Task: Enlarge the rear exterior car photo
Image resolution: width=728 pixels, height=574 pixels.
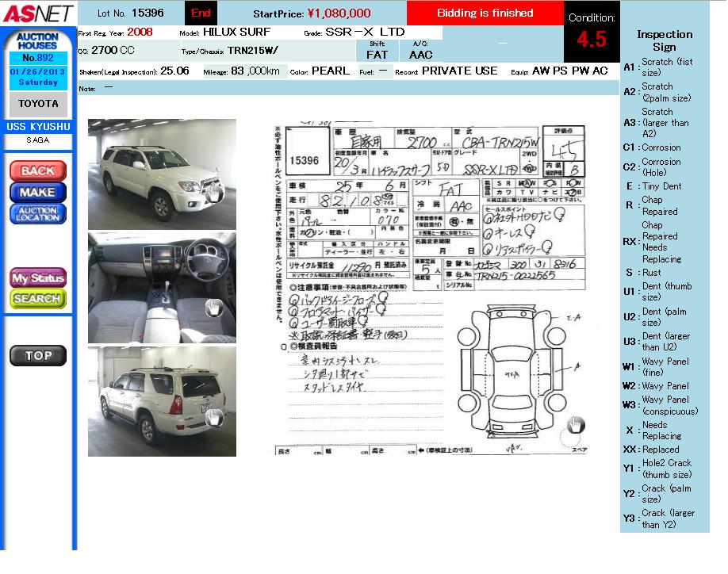Action: point(162,401)
